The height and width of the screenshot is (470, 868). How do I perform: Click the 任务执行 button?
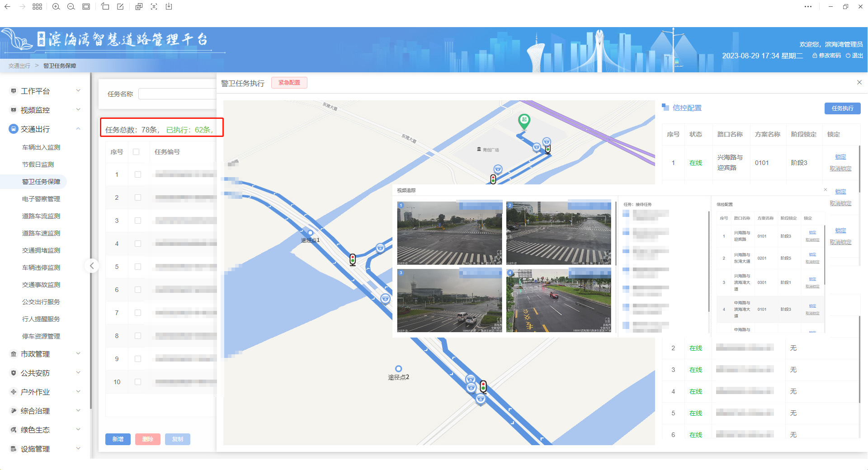[843, 108]
